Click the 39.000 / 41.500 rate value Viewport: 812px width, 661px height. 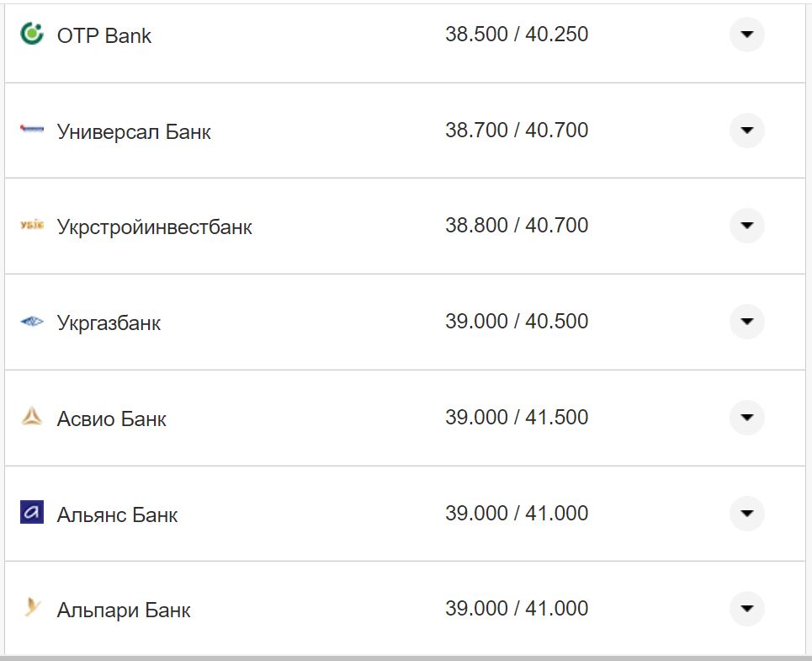click(517, 418)
